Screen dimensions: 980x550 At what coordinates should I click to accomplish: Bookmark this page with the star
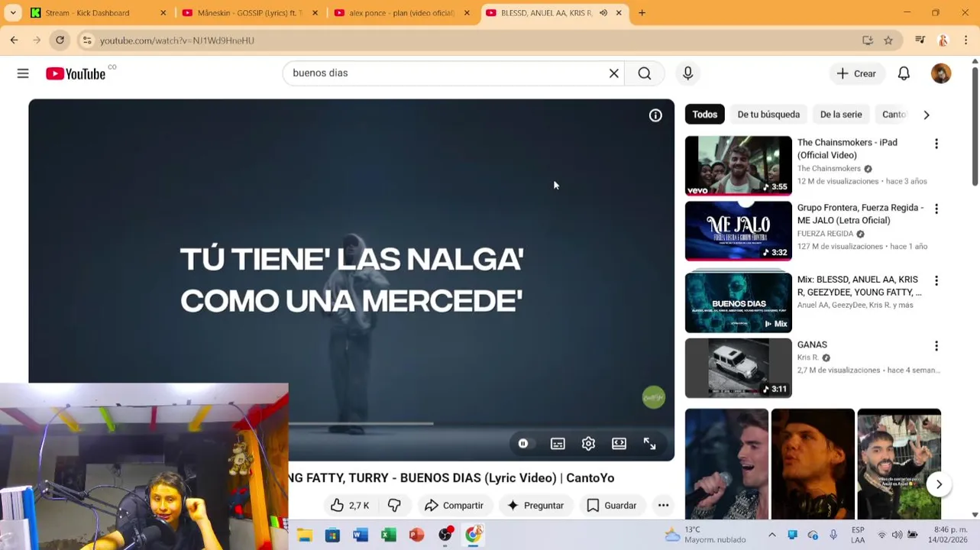[888, 40]
